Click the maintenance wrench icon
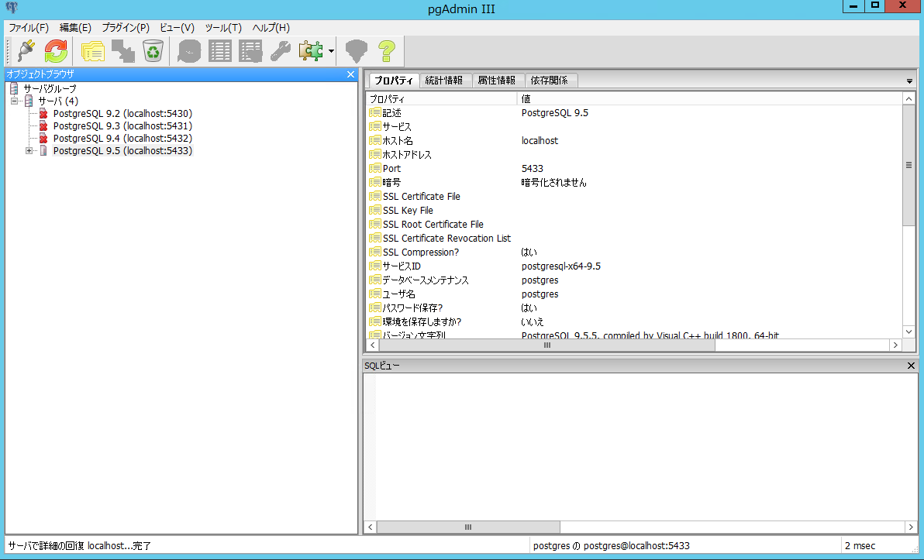 281,50
